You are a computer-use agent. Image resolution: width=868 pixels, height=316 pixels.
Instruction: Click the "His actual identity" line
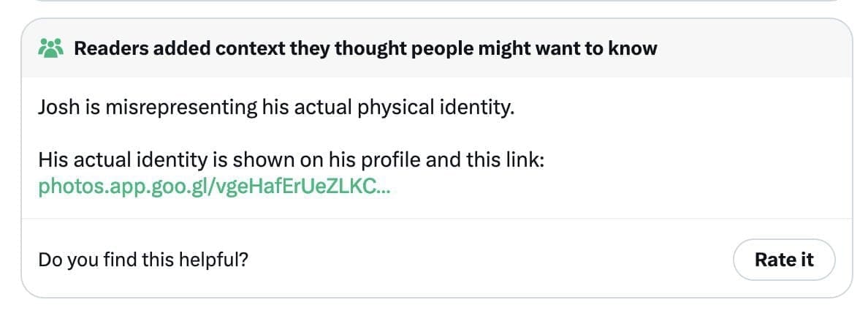(x=291, y=159)
